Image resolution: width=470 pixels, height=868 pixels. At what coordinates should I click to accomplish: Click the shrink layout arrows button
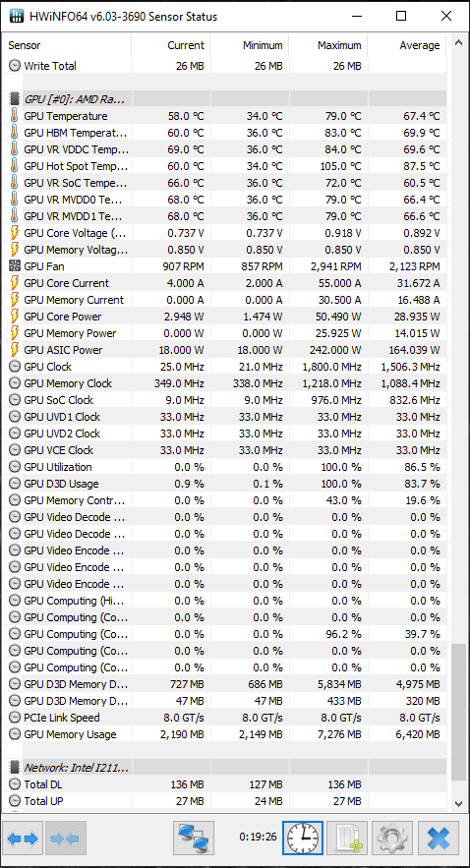pos(66,839)
